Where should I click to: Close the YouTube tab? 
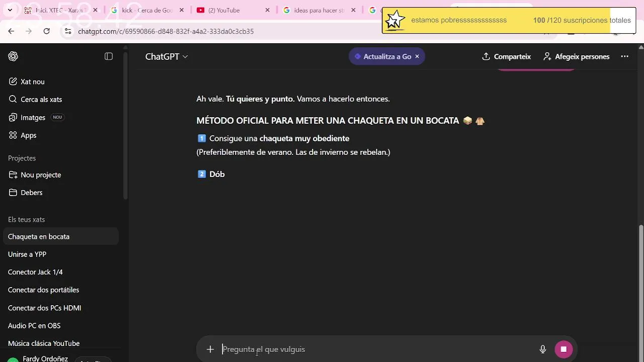[x=267, y=10]
